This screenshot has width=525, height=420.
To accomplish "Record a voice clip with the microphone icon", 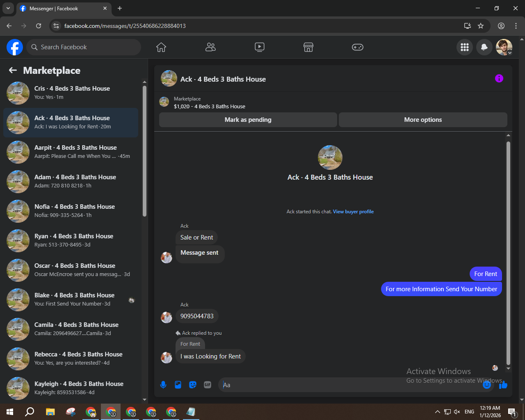I will click(x=163, y=385).
